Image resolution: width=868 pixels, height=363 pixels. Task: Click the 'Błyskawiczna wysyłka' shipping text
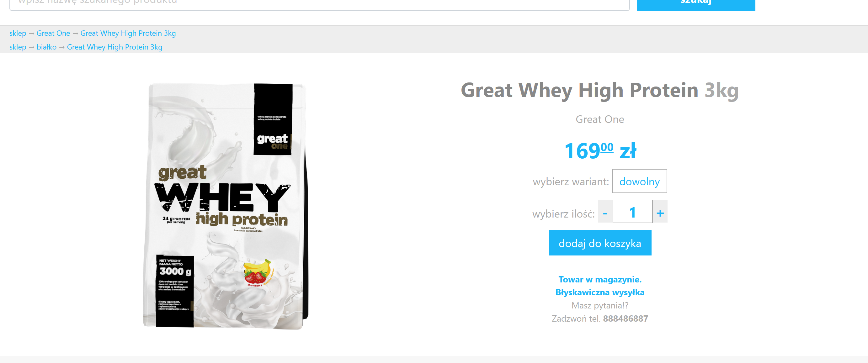600,292
